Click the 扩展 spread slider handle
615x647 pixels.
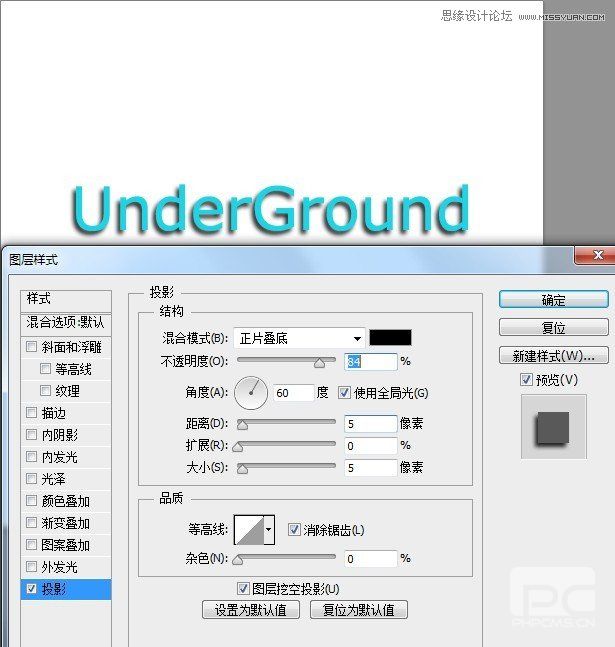[x=238, y=447]
